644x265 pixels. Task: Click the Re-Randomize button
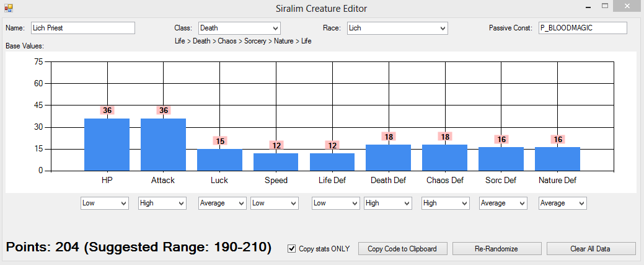[x=496, y=248]
